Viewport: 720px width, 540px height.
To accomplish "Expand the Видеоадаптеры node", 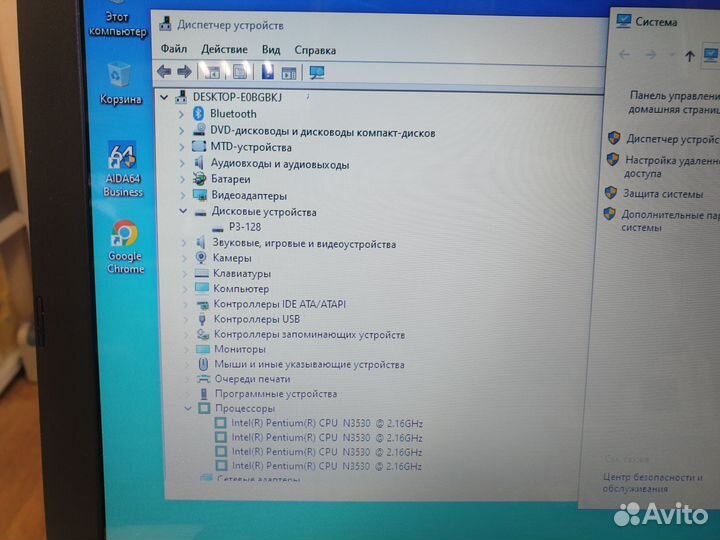I will (x=182, y=196).
